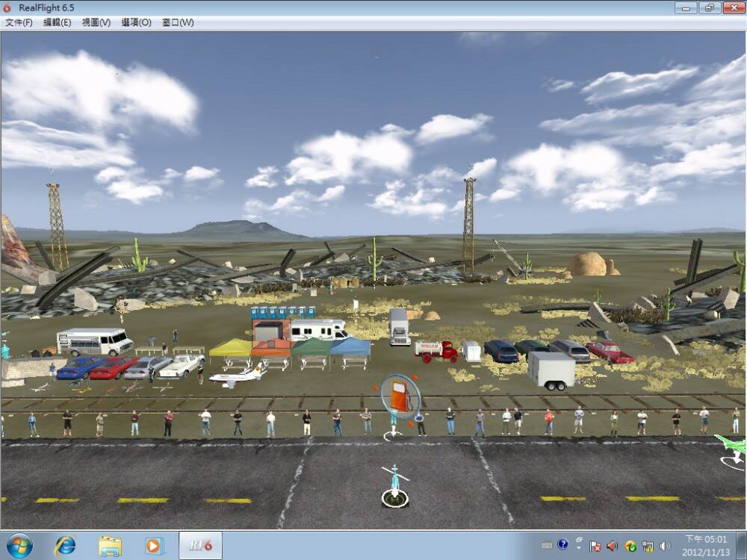Click the row of blue portable toilets

pyautogui.click(x=283, y=312)
